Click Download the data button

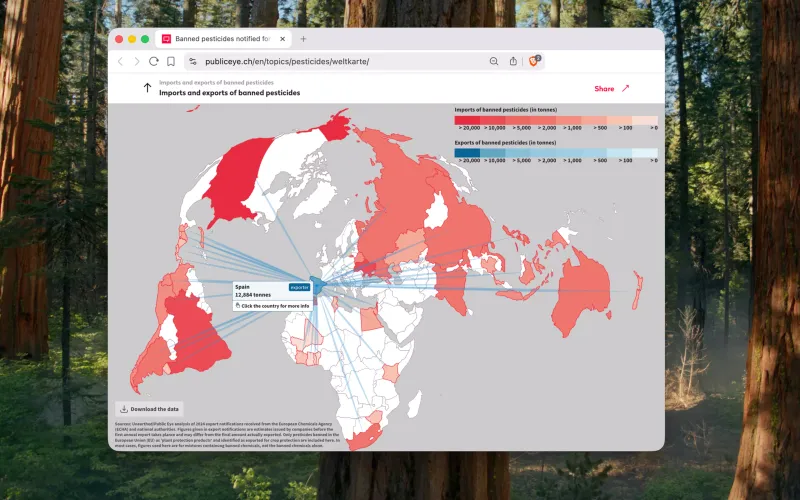click(149, 409)
